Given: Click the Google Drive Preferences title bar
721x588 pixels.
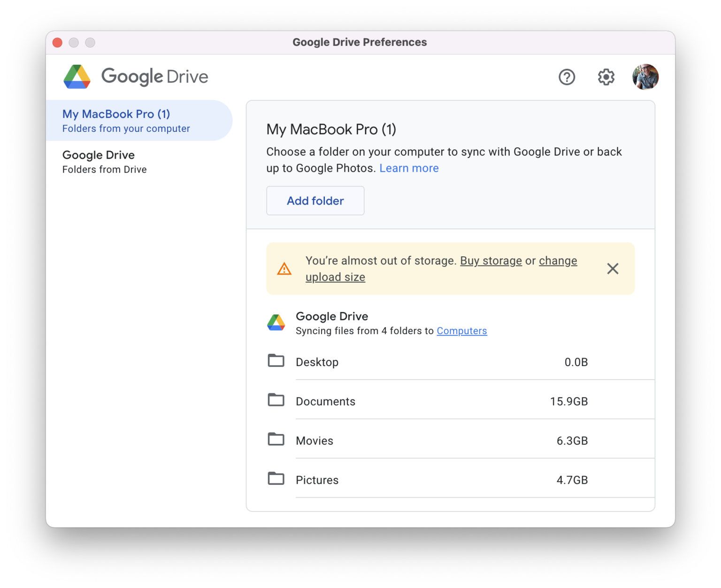Looking at the screenshot, I should click(360, 42).
